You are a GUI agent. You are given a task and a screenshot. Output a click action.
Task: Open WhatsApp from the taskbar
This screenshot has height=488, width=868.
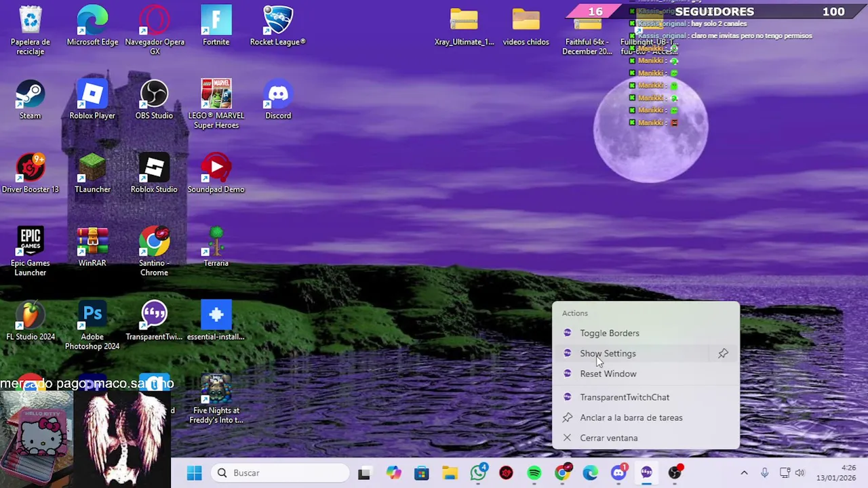pyautogui.click(x=479, y=473)
